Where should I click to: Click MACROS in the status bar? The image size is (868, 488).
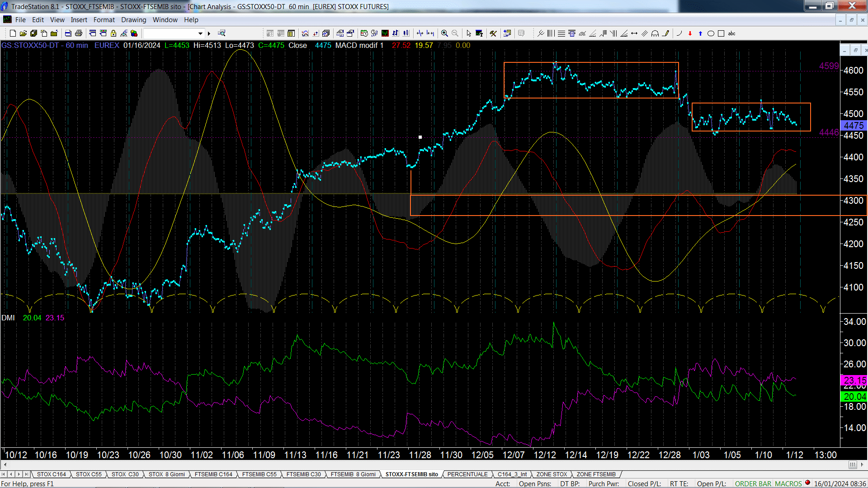click(x=788, y=483)
